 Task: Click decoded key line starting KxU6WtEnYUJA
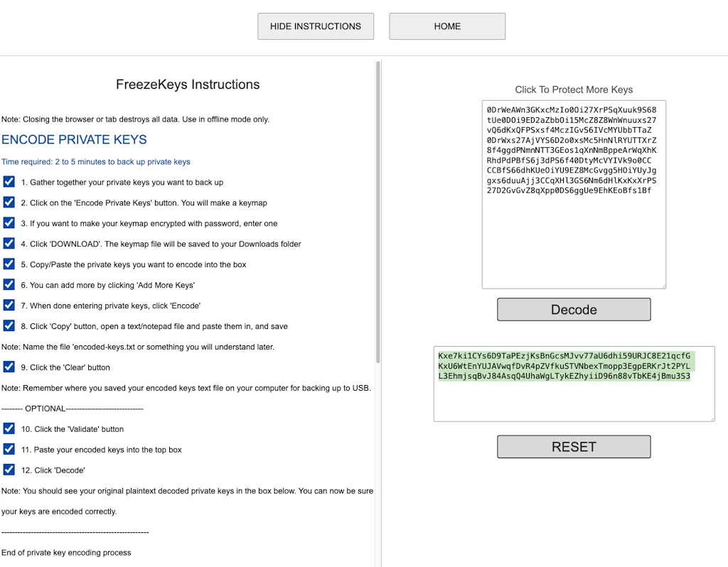point(564,366)
